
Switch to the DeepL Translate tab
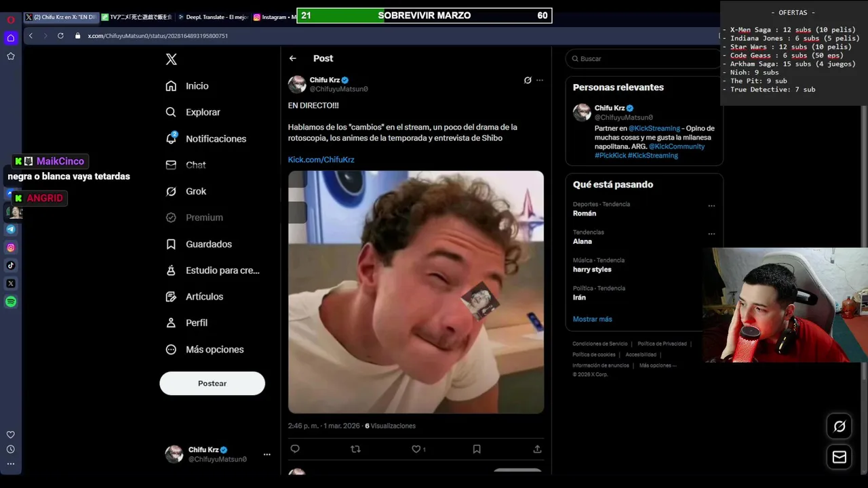coord(213,17)
